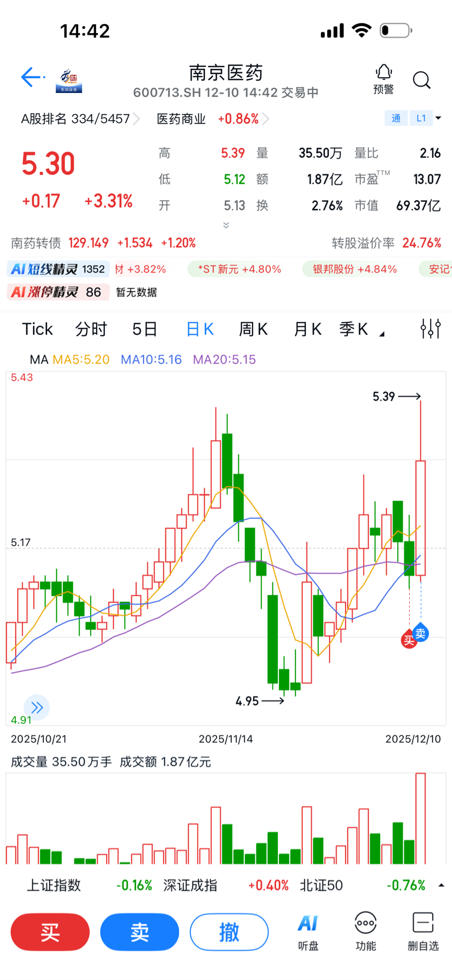Open the 预警 alert bell
This screenshot has height=980, width=452.
click(384, 79)
